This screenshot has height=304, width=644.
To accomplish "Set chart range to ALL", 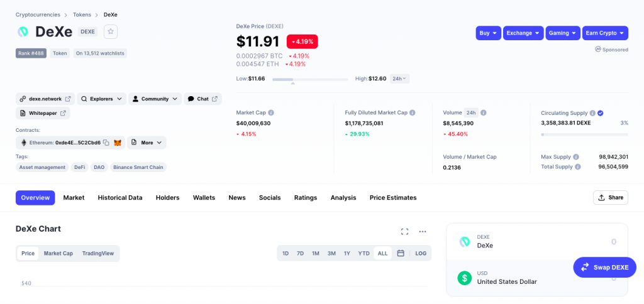I will (x=382, y=254).
